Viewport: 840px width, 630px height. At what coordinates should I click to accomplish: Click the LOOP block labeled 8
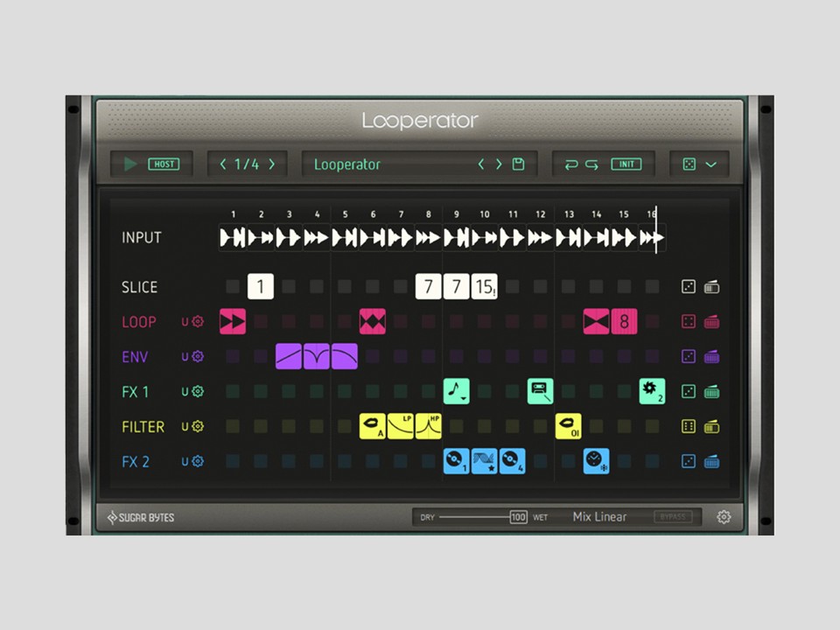pos(624,321)
